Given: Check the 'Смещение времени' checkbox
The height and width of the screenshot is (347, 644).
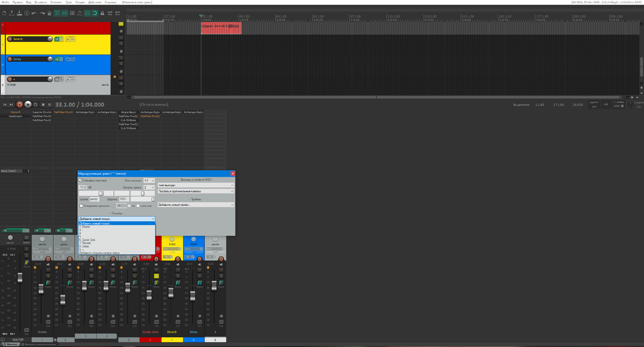Looking at the screenshot, I should pos(81,206).
